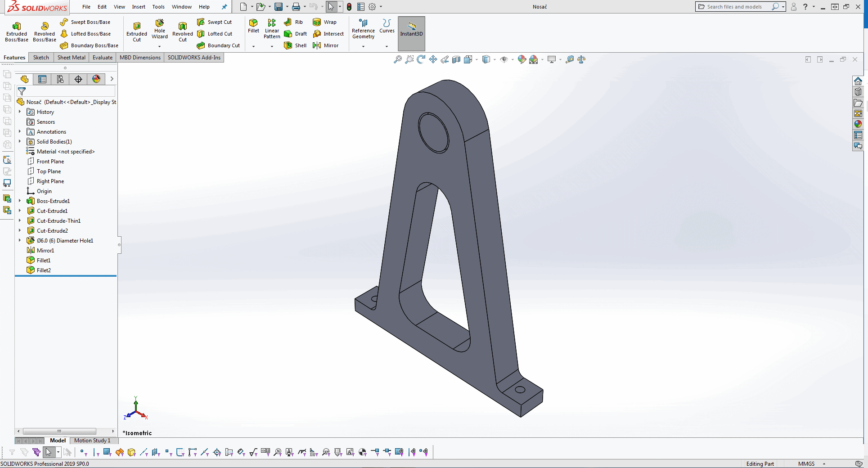Select the Intersect feature
Image resolution: width=868 pixels, height=468 pixels.
[x=328, y=34]
